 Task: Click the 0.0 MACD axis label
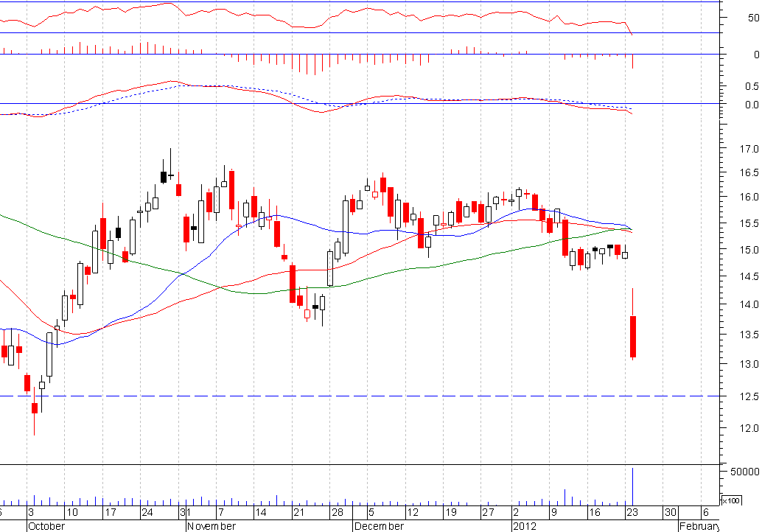coord(752,105)
